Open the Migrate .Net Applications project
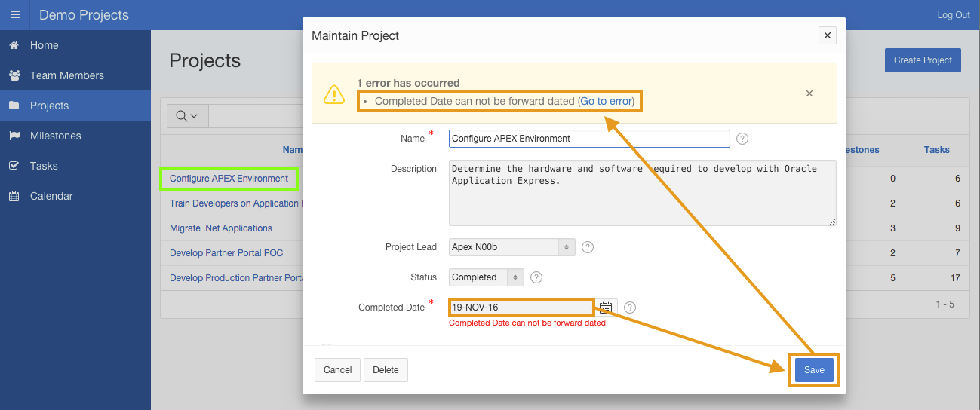This screenshot has width=980, height=410. (x=221, y=228)
